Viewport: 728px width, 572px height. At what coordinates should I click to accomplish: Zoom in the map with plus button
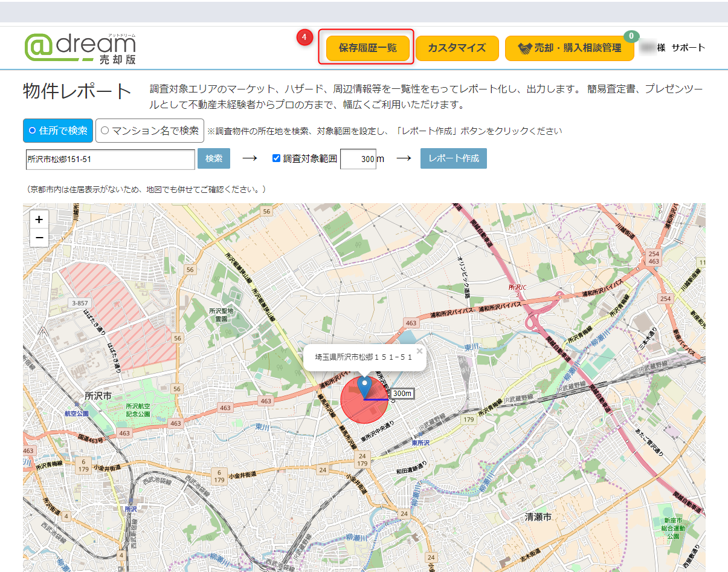39,219
